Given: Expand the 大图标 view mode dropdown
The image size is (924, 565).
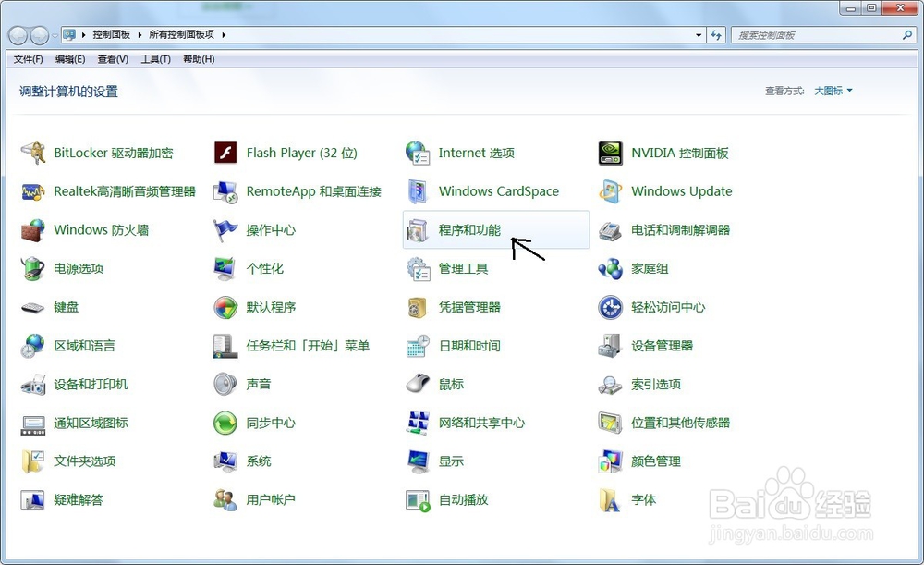Looking at the screenshot, I should click(833, 91).
